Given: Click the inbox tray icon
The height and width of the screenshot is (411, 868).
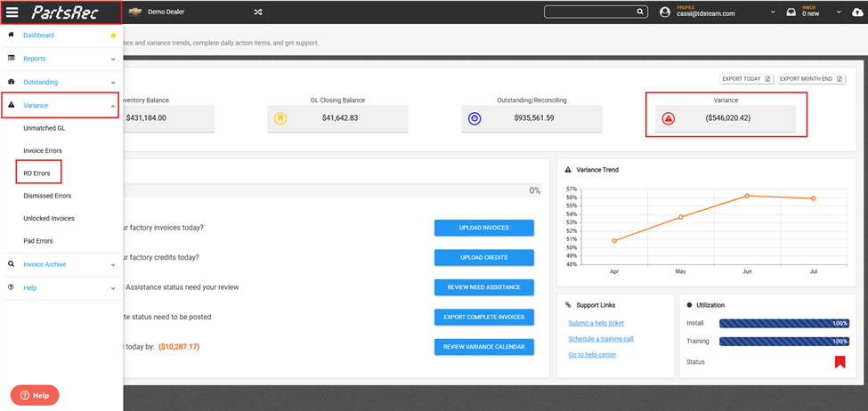Looking at the screenshot, I should point(791,12).
